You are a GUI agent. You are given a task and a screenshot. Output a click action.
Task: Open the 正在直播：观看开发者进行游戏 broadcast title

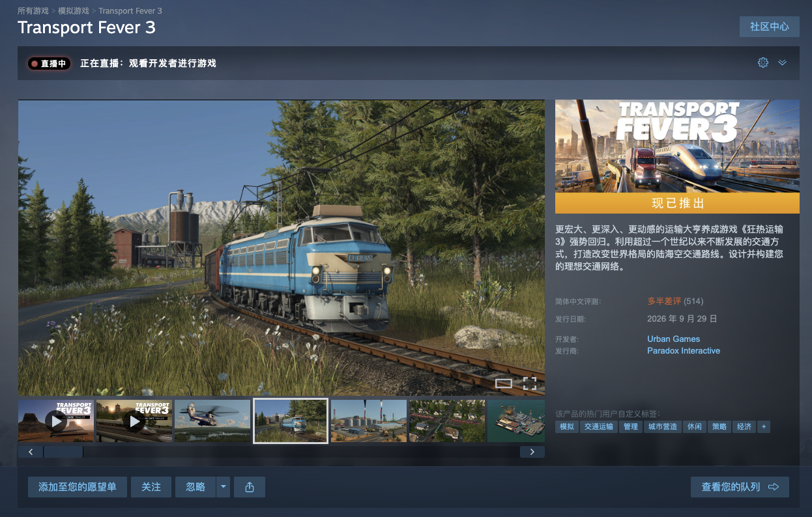click(148, 63)
